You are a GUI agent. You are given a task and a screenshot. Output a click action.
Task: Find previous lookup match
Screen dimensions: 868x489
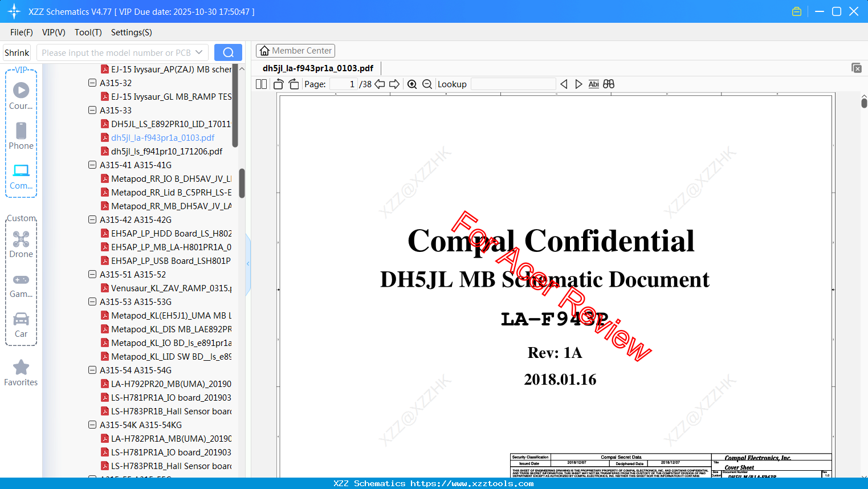point(564,84)
